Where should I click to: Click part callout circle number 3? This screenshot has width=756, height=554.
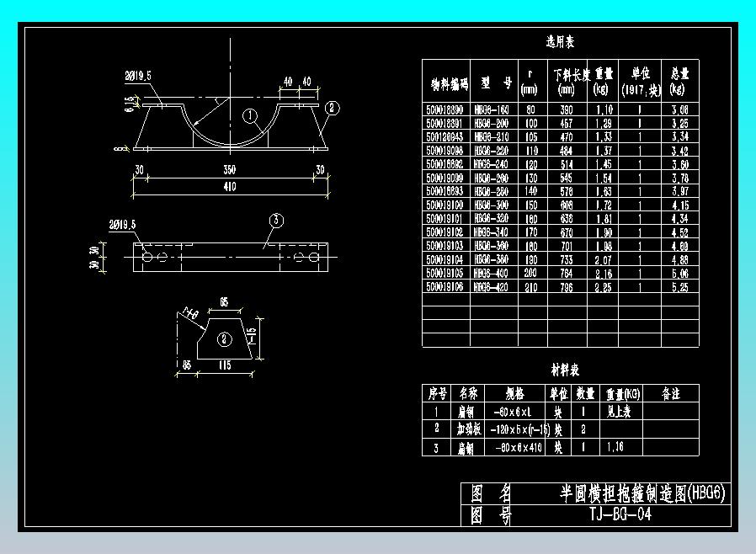[276, 221]
